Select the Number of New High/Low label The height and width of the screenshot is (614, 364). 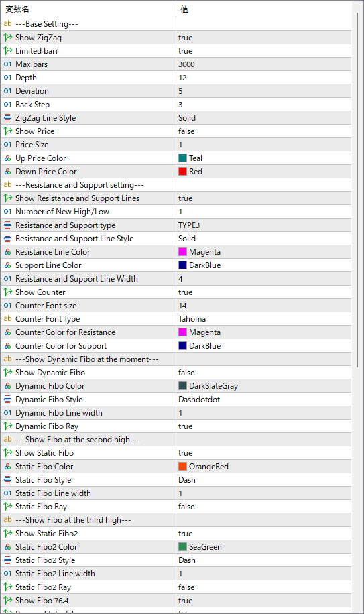click(x=62, y=212)
